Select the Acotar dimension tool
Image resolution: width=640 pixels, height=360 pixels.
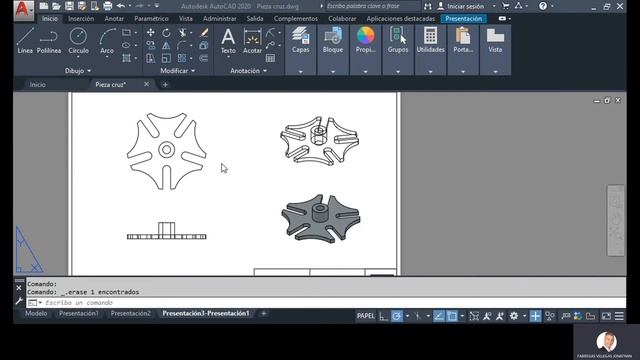click(x=252, y=41)
